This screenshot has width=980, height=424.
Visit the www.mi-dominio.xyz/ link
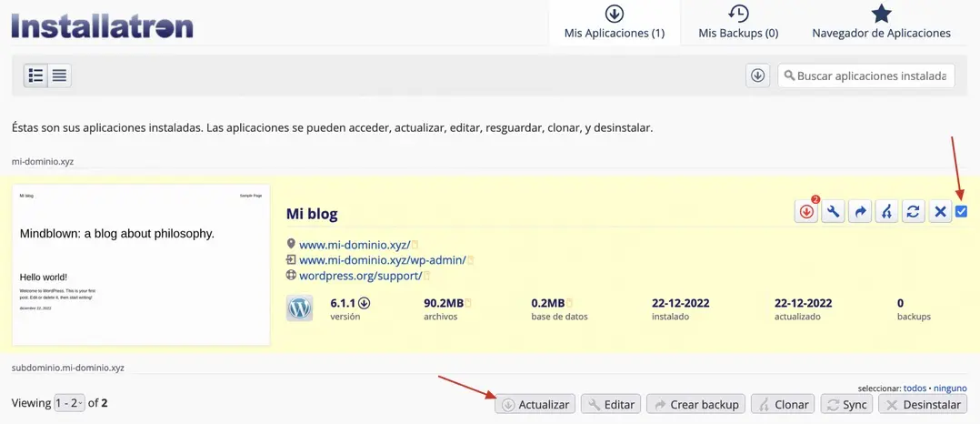point(355,244)
